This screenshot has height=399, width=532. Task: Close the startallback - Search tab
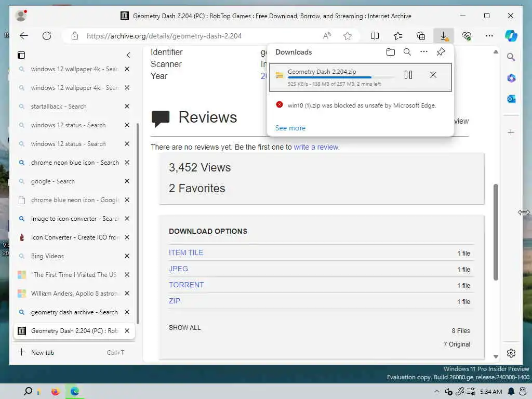(x=127, y=107)
